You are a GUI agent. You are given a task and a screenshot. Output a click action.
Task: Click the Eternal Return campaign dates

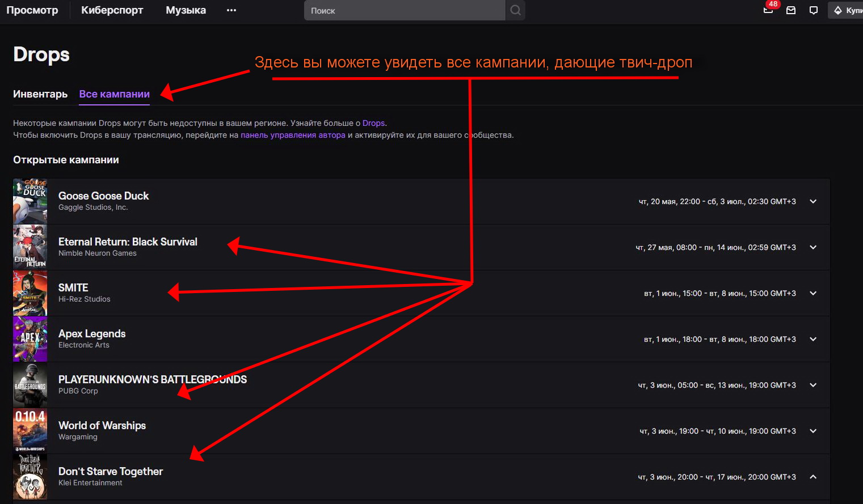(715, 247)
